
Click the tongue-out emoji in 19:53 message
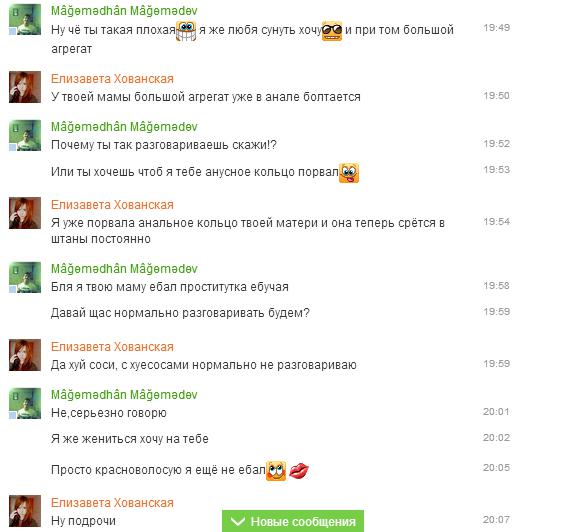[x=349, y=173]
